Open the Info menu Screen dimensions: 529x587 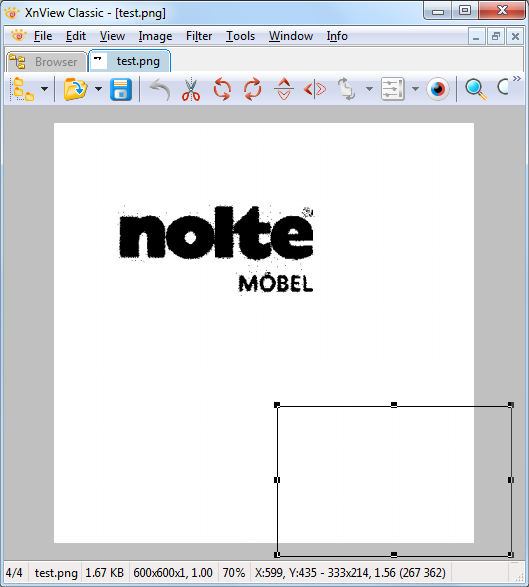click(337, 36)
